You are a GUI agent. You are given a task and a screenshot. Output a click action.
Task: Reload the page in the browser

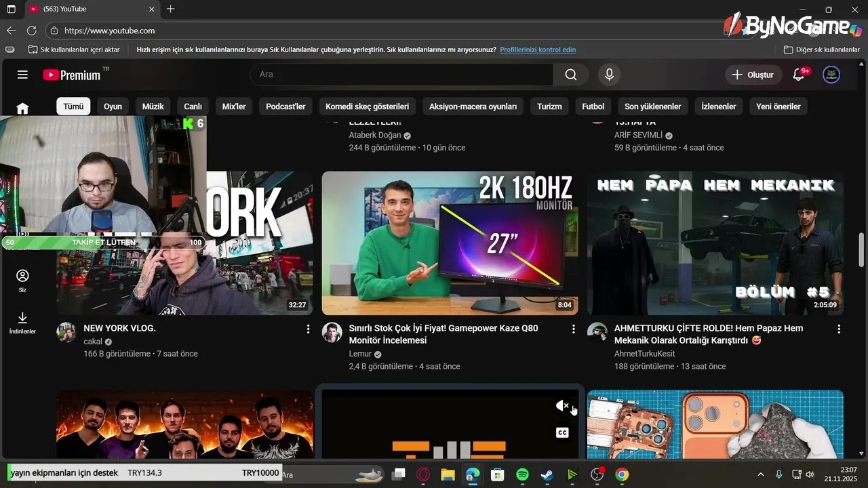[31, 30]
